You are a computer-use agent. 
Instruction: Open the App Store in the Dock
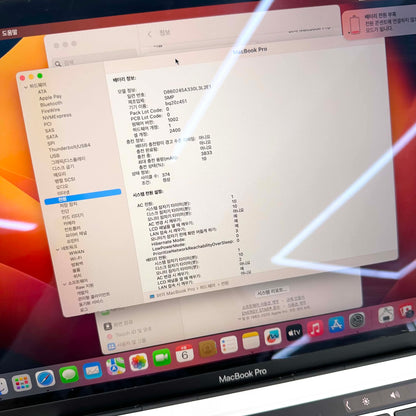pyautogui.click(x=336, y=325)
